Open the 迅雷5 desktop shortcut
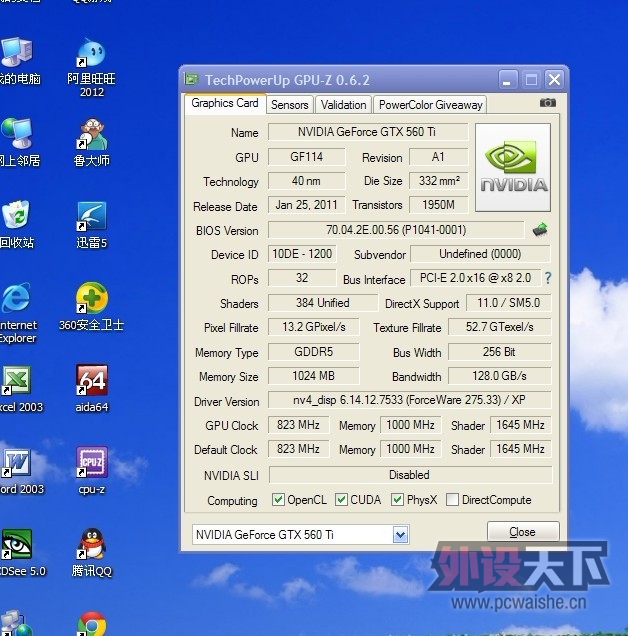Screen dimensions: 628x636 (x=91, y=225)
